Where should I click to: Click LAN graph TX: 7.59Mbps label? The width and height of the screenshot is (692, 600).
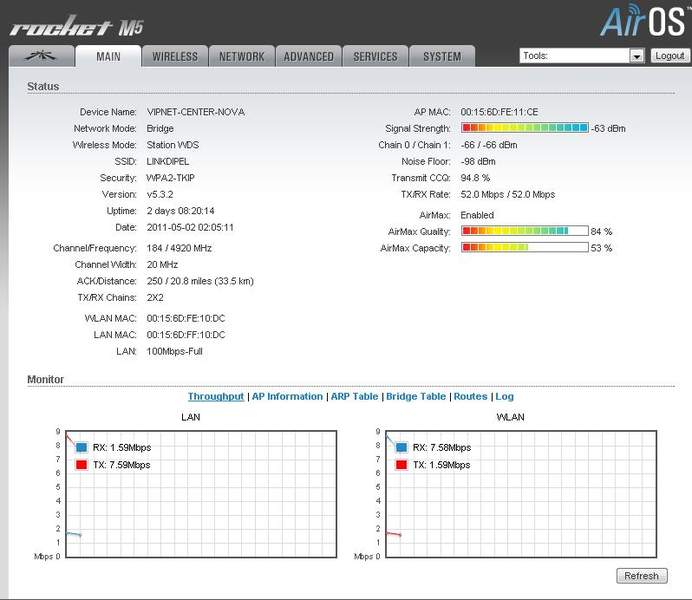click(x=122, y=465)
